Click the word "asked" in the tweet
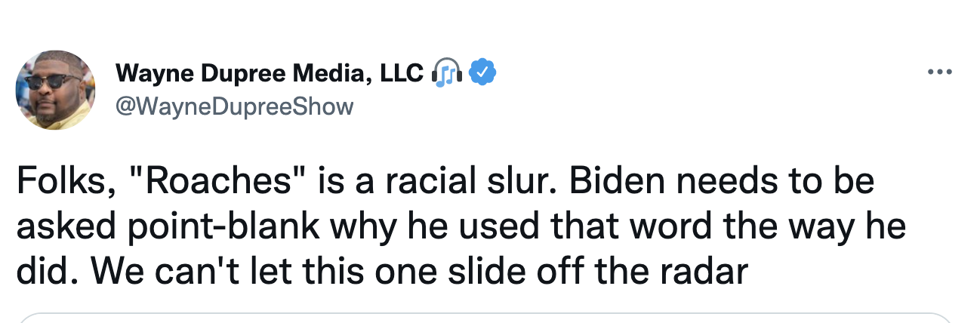 (x=62, y=228)
